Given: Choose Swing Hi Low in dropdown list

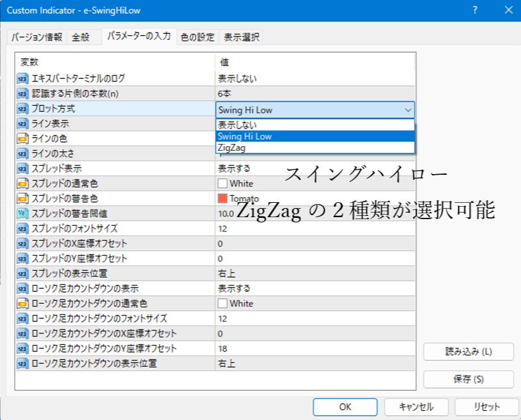Looking at the screenshot, I should [x=315, y=136].
